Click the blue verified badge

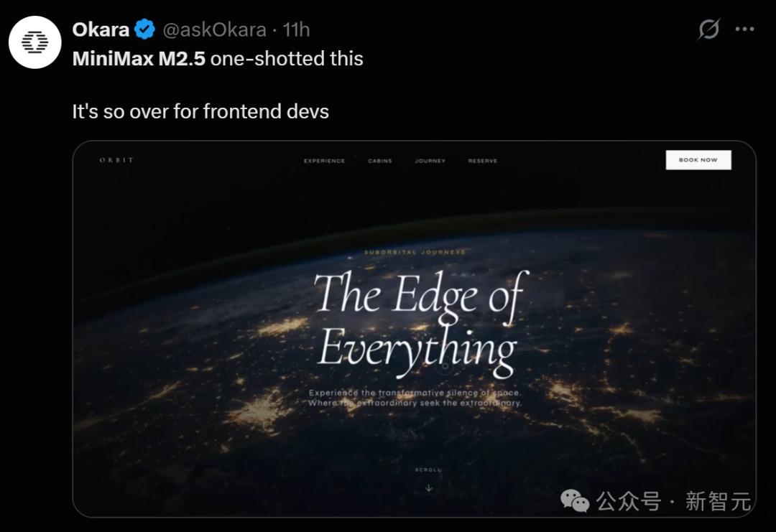coord(145,30)
